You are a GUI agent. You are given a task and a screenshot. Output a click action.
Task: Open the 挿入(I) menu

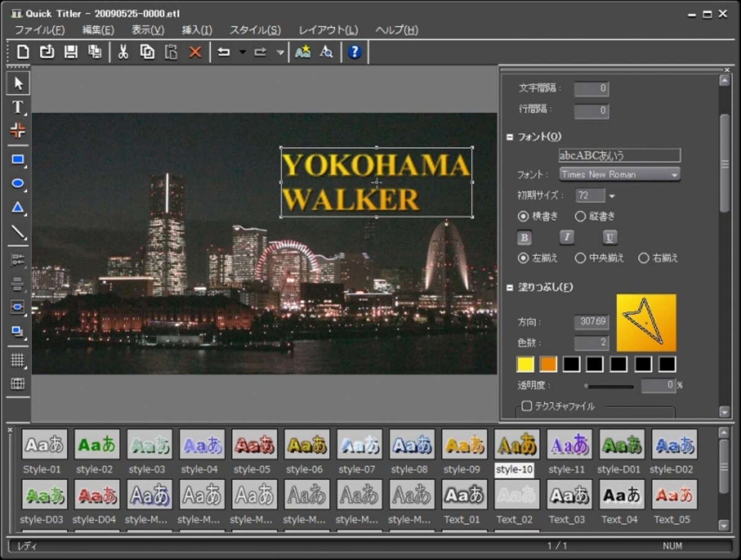197,30
